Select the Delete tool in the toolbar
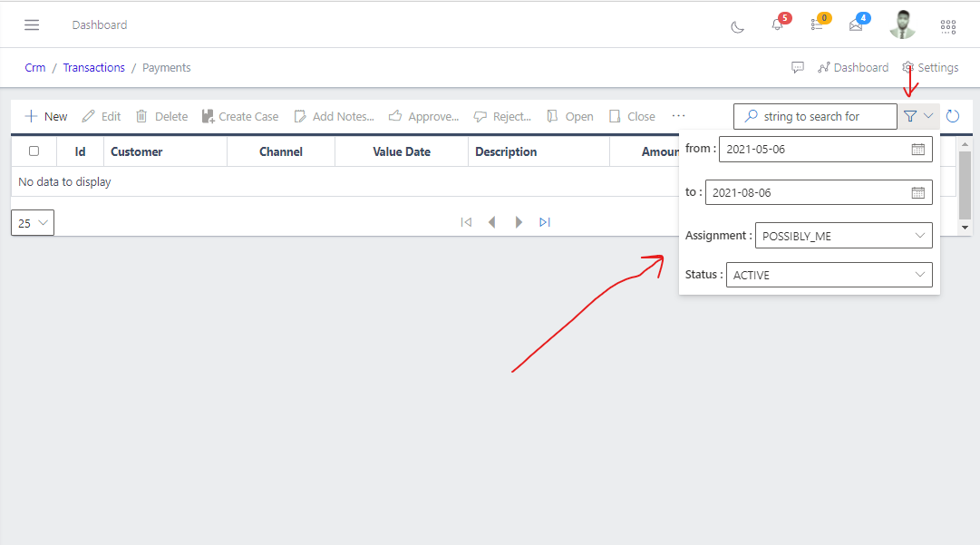 [161, 116]
